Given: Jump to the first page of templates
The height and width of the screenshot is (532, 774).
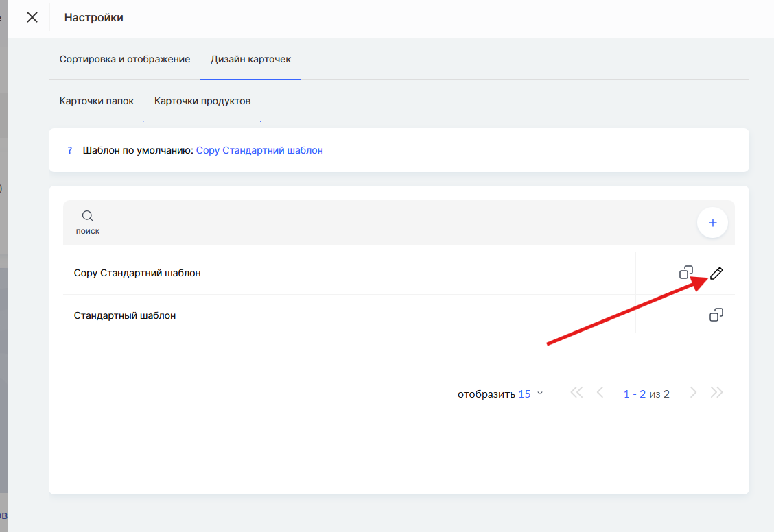Looking at the screenshot, I should tap(576, 393).
